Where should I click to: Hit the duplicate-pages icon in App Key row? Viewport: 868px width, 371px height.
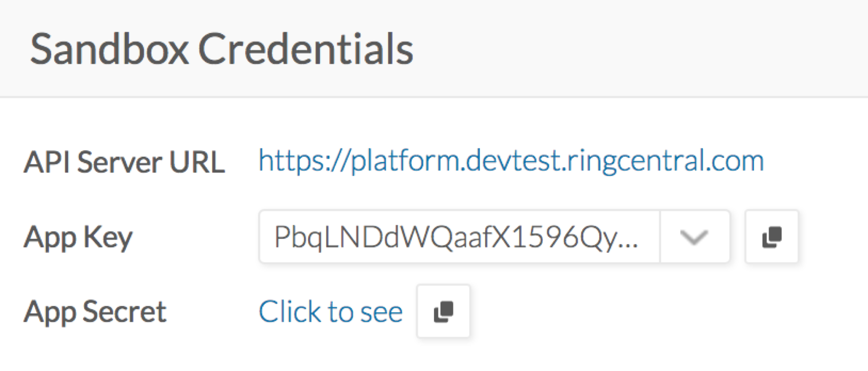[771, 237]
